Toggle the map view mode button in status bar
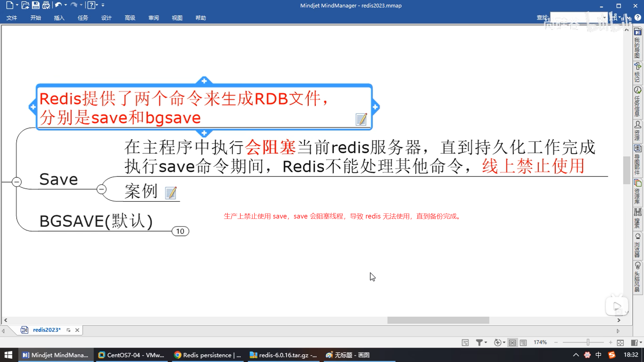 512,343
